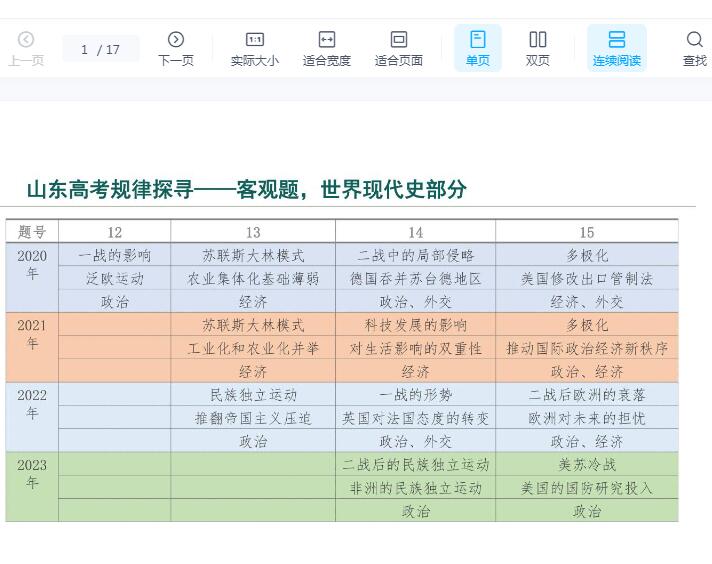This screenshot has width=712, height=564.
Task: Select the 科技发展的影响 cell
Action: [x=415, y=325]
